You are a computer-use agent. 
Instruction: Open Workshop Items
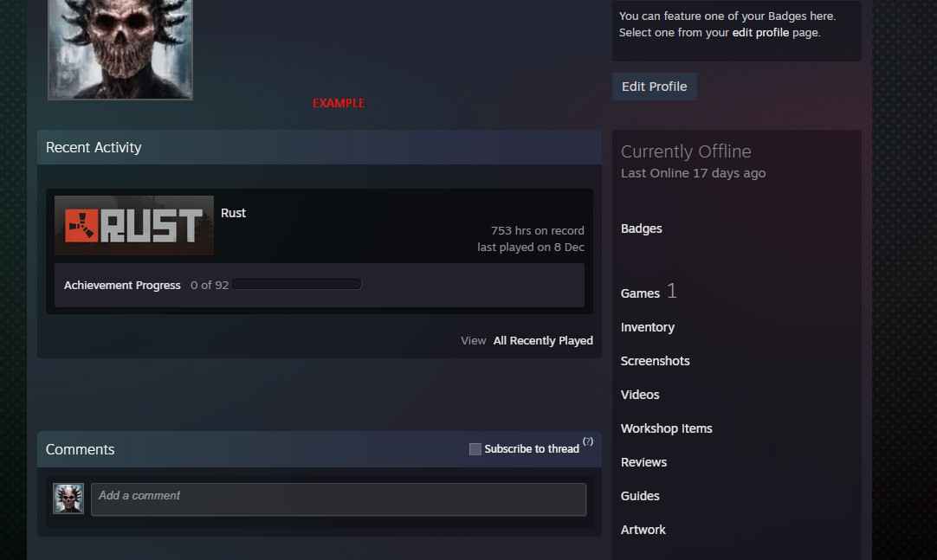coord(666,428)
